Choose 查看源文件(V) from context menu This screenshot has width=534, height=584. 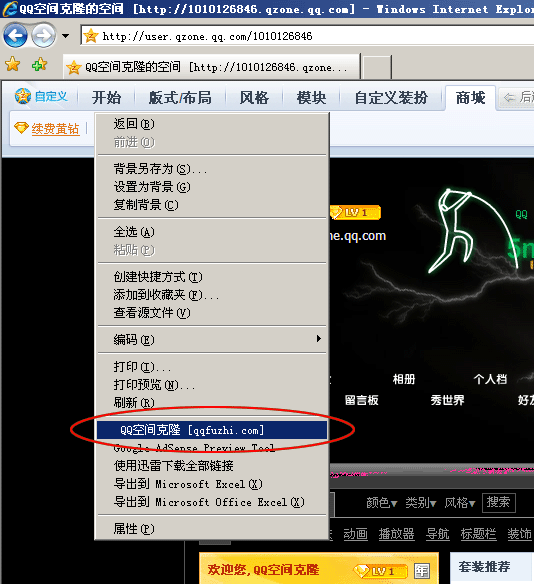click(212, 313)
